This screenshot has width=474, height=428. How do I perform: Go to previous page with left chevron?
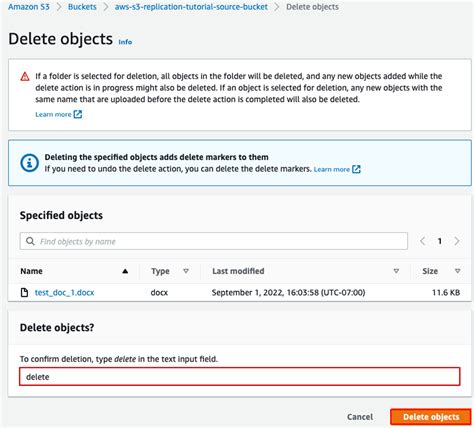423,241
